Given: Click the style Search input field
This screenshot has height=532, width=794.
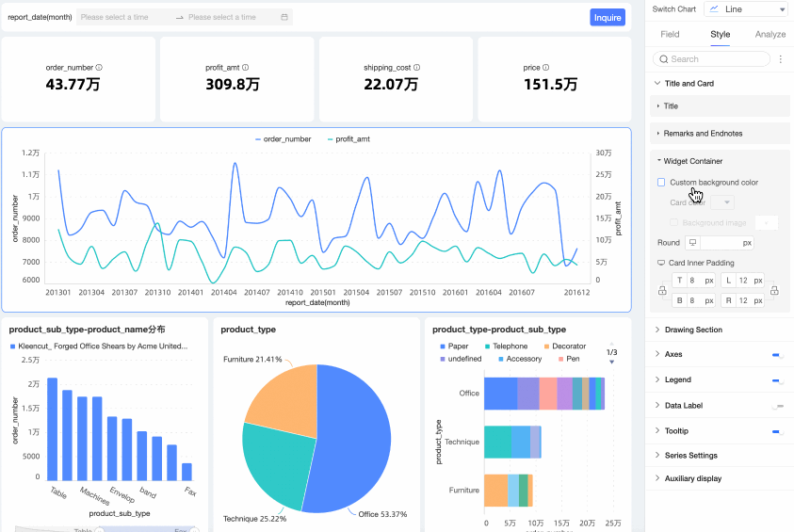Looking at the screenshot, I should [711, 59].
